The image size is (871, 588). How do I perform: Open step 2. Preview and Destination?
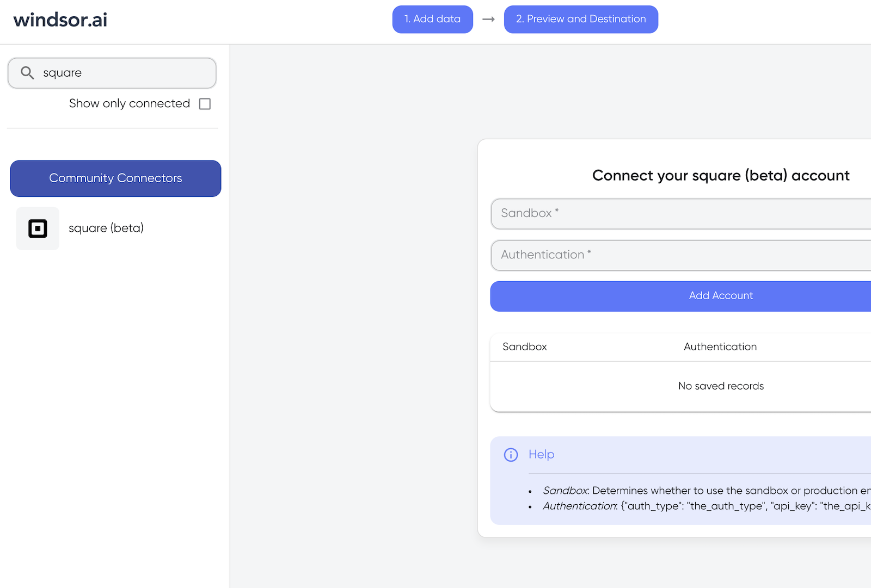tap(581, 20)
